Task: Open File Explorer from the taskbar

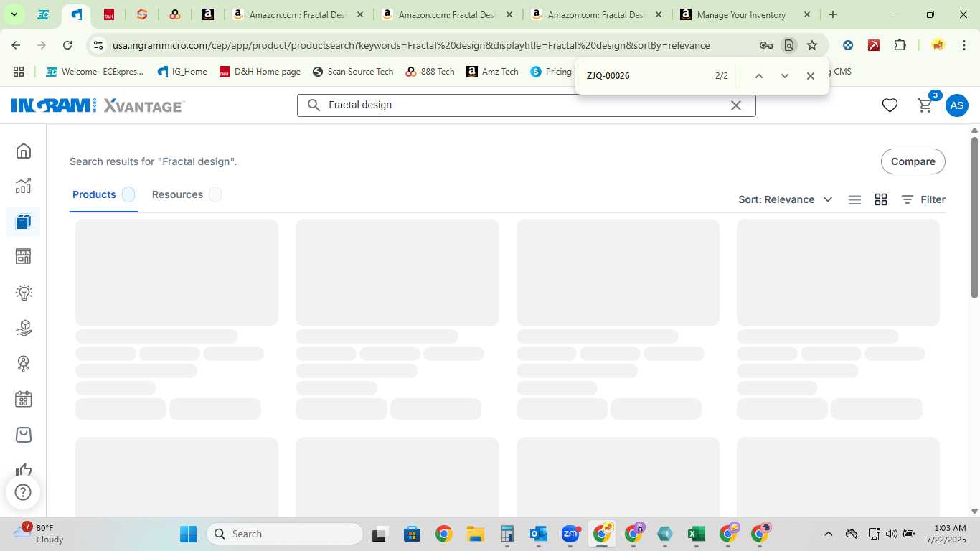Action: (x=475, y=534)
